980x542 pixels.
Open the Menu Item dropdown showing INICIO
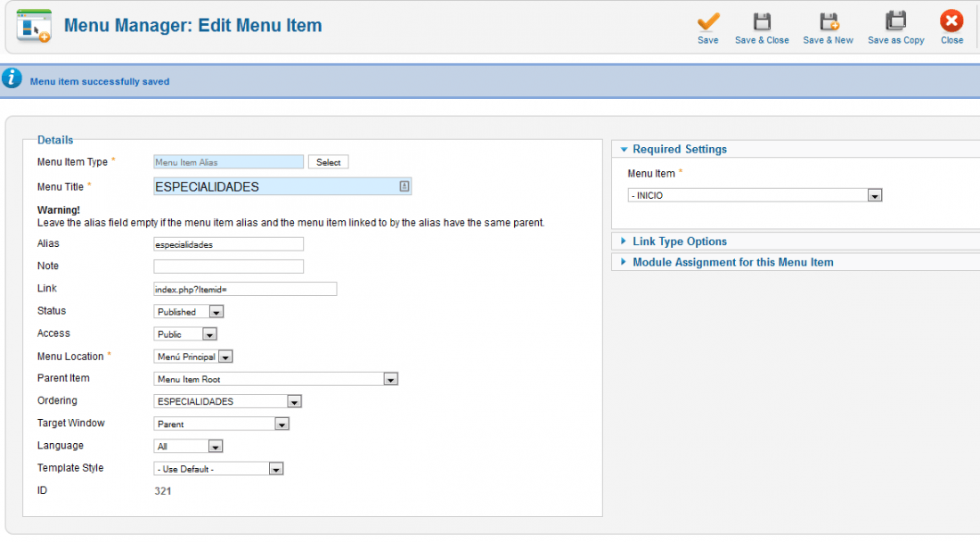(755, 195)
